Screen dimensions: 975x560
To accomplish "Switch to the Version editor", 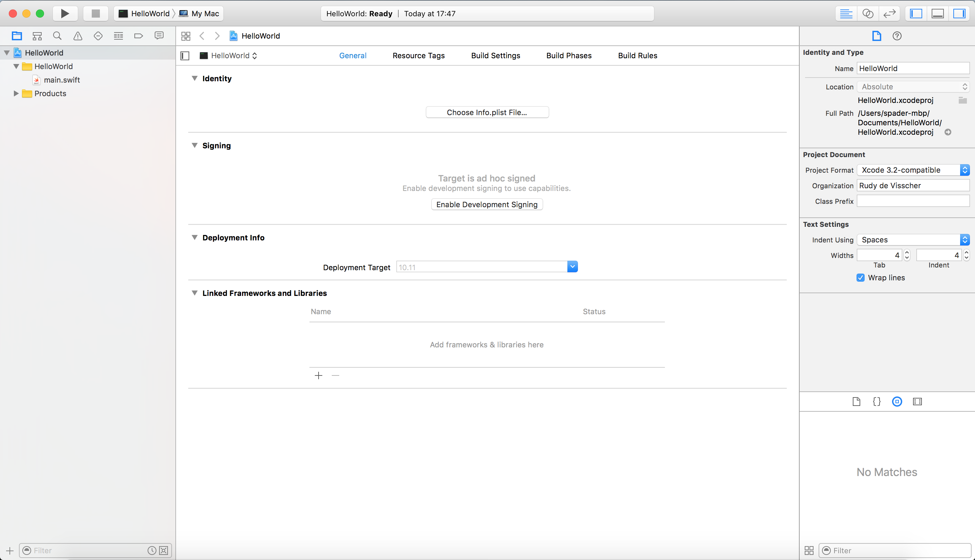I will (889, 14).
